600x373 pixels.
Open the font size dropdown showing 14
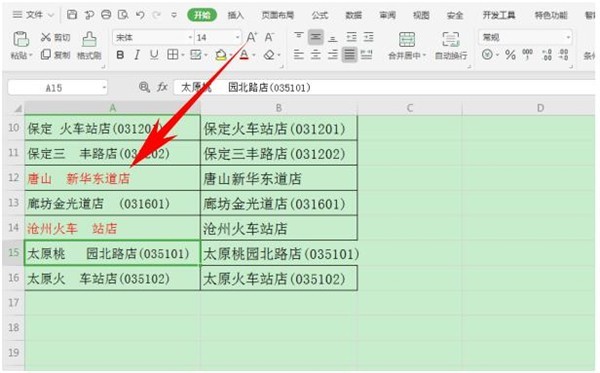point(218,37)
